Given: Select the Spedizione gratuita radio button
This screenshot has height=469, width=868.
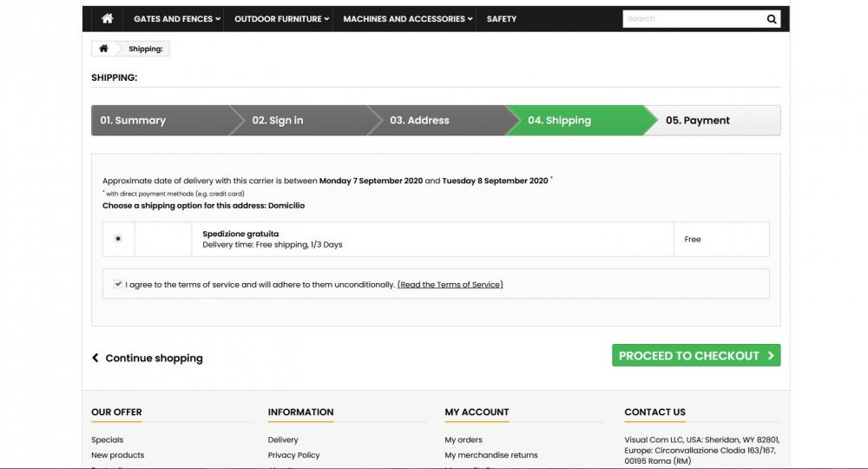Looking at the screenshot, I should pyautogui.click(x=118, y=239).
